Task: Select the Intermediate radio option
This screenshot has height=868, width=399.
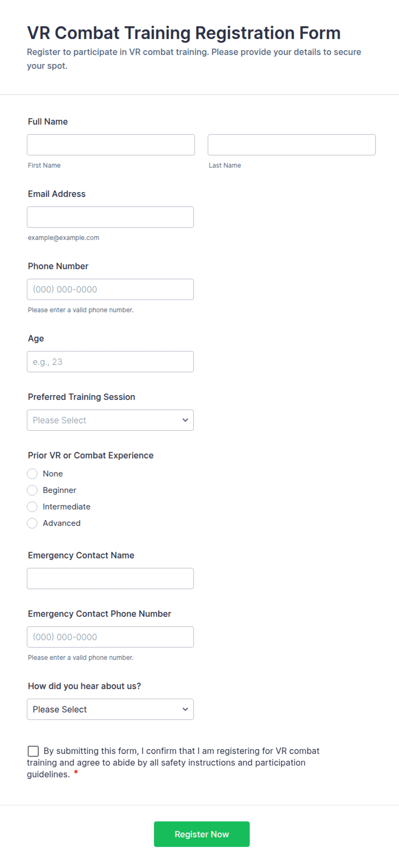Action: tap(32, 507)
